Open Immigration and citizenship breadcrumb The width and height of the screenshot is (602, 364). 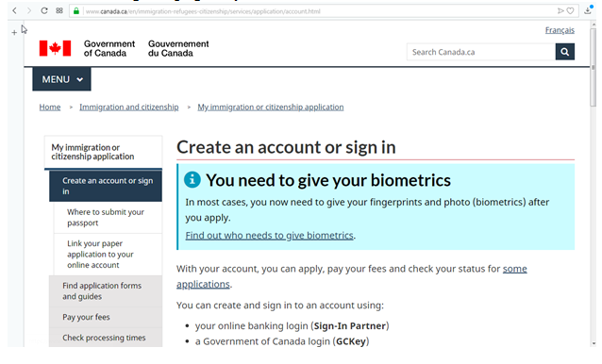tap(129, 107)
